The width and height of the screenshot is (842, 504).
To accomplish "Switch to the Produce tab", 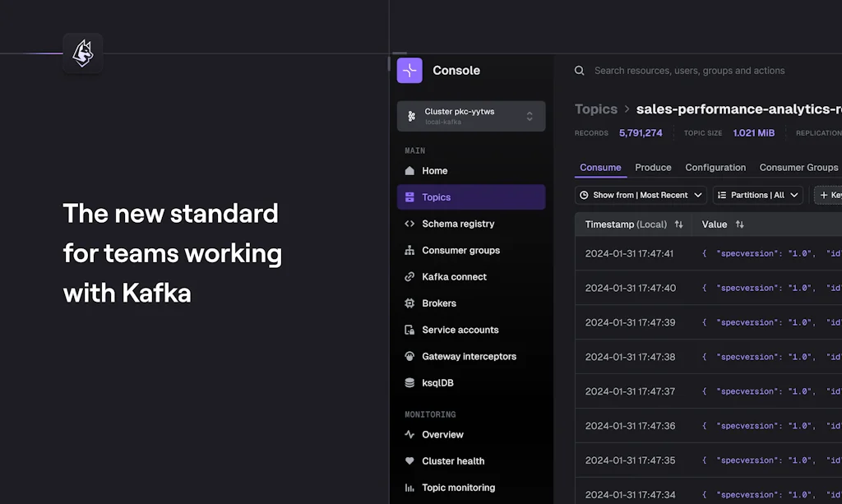I will tap(653, 168).
